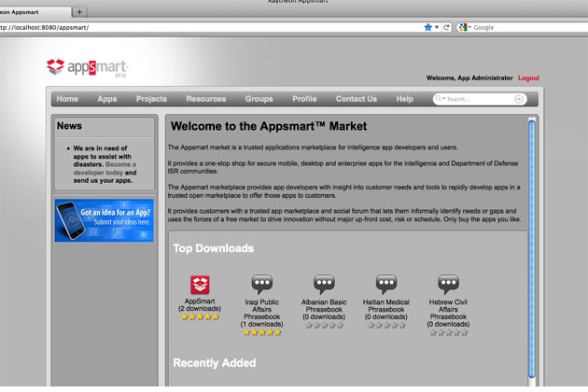Open Hebrew Civil Affairs Phrasebook speech bubble icon
The height and width of the screenshot is (392, 588).
[448, 284]
